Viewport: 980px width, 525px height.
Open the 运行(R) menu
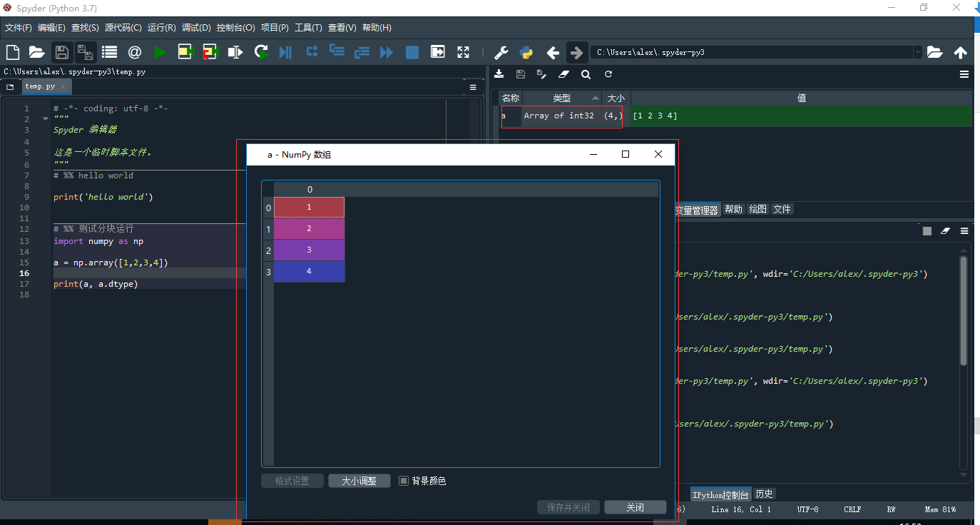162,28
